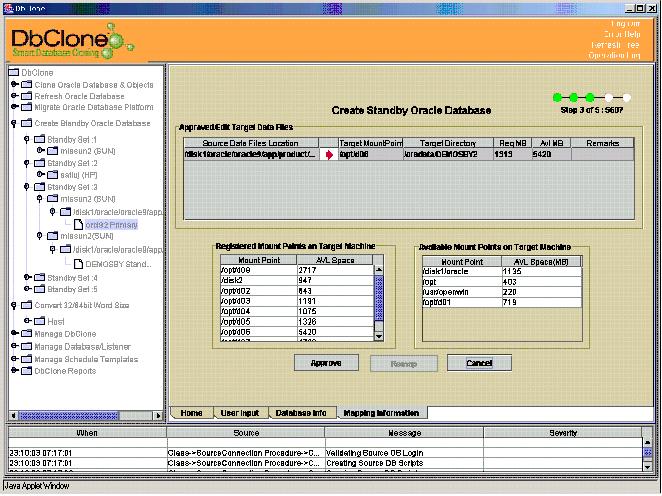
Task: Click the Approve button
Action: pos(326,363)
